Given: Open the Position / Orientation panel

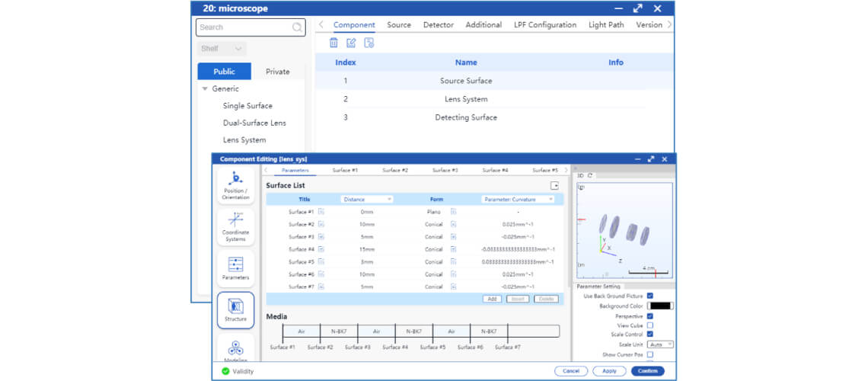Looking at the screenshot, I should pyautogui.click(x=235, y=187).
